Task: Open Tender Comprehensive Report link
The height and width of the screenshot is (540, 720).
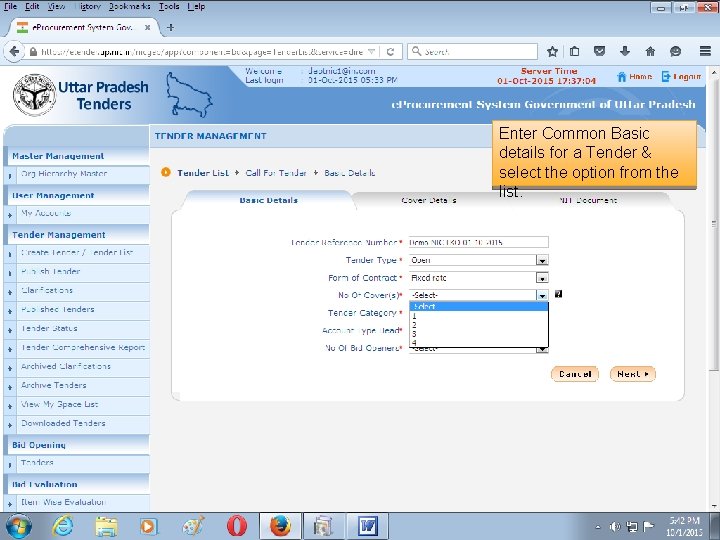Action: 83,347
